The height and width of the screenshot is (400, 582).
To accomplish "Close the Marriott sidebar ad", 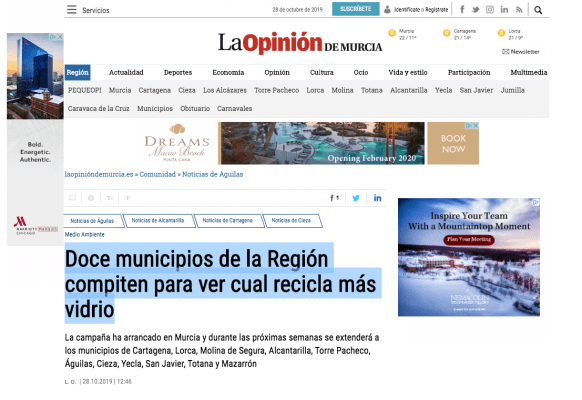I will pyautogui.click(x=60, y=37).
